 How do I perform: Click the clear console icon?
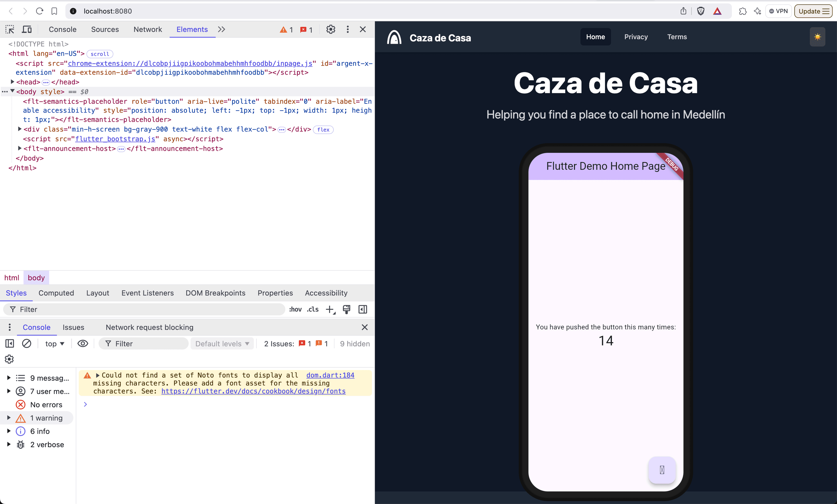point(26,344)
